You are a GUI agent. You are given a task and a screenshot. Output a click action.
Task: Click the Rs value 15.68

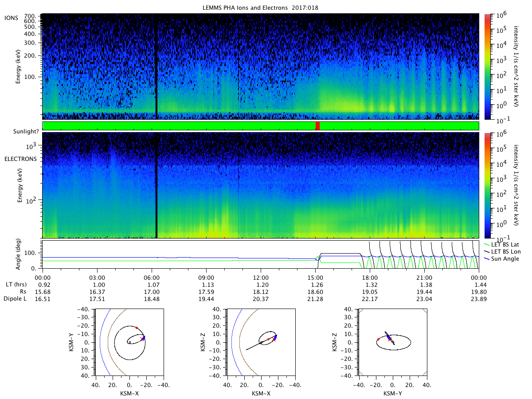pos(43,292)
